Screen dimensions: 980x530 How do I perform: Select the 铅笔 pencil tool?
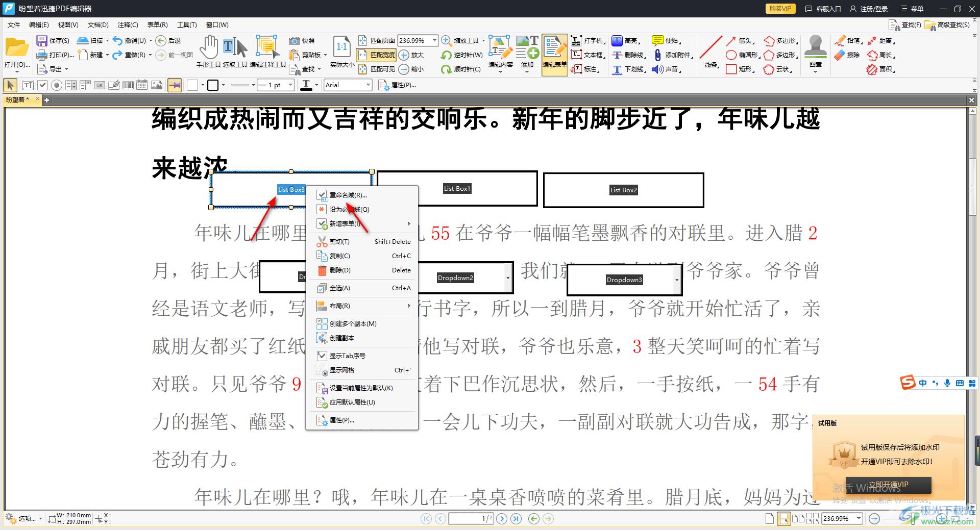(x=847, y=40)
